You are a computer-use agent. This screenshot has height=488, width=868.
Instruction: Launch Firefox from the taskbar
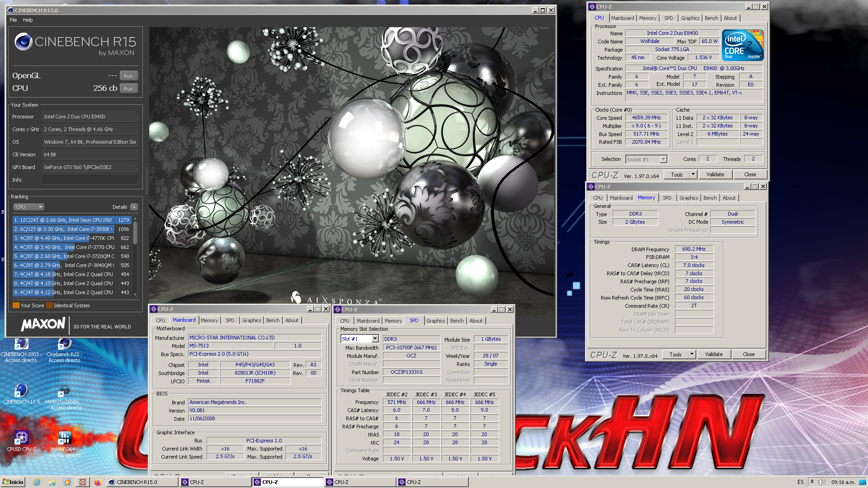(98, 482)
